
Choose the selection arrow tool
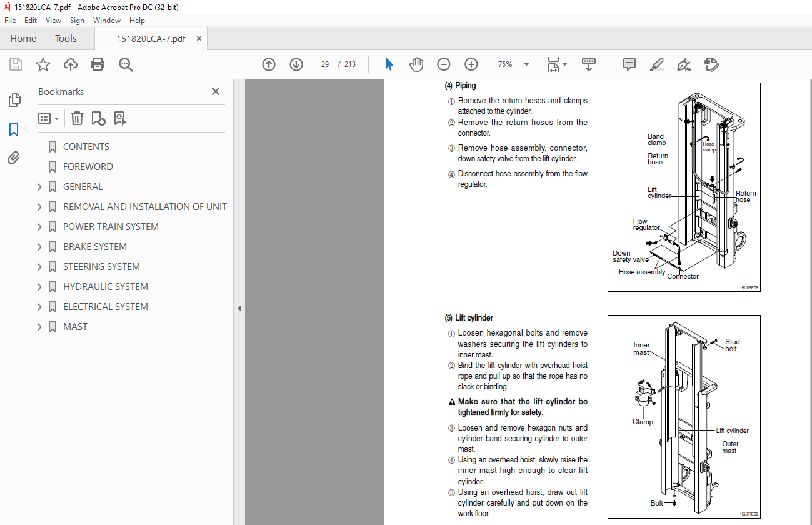[x=389, y=64]
